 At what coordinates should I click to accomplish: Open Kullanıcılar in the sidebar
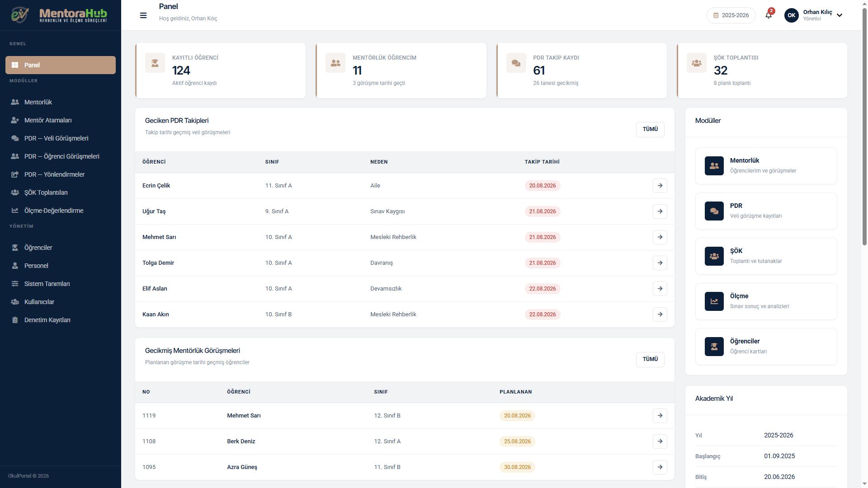(x=61, y=302)
